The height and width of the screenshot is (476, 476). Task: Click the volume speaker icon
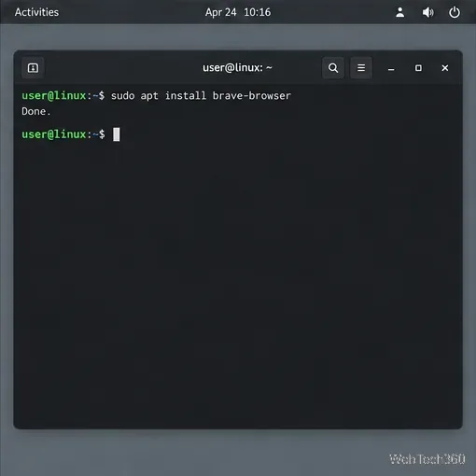[427, 12]
